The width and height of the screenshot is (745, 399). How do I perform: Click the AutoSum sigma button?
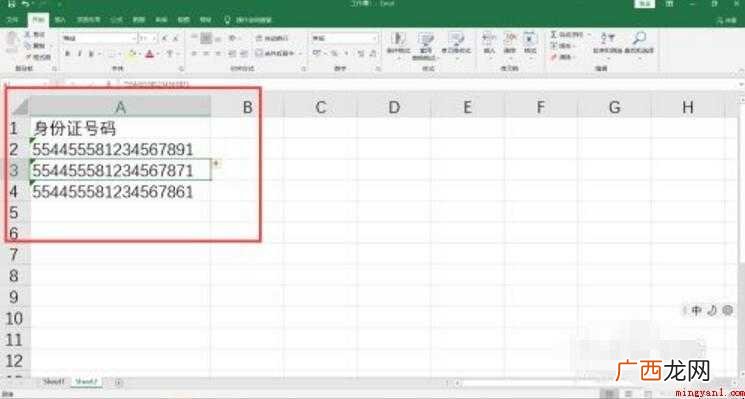[x=568, y=35]
